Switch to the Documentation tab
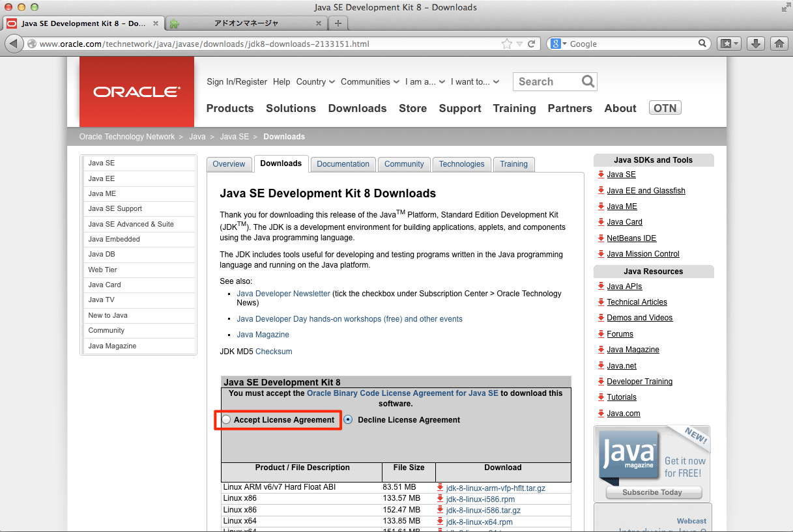 click(343, 164)
